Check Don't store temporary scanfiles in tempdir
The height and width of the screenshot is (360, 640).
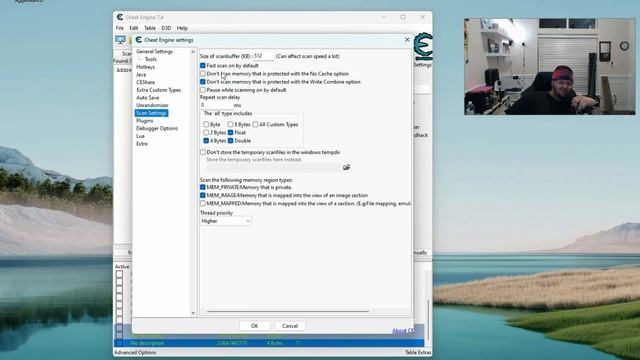pos(203,152)
